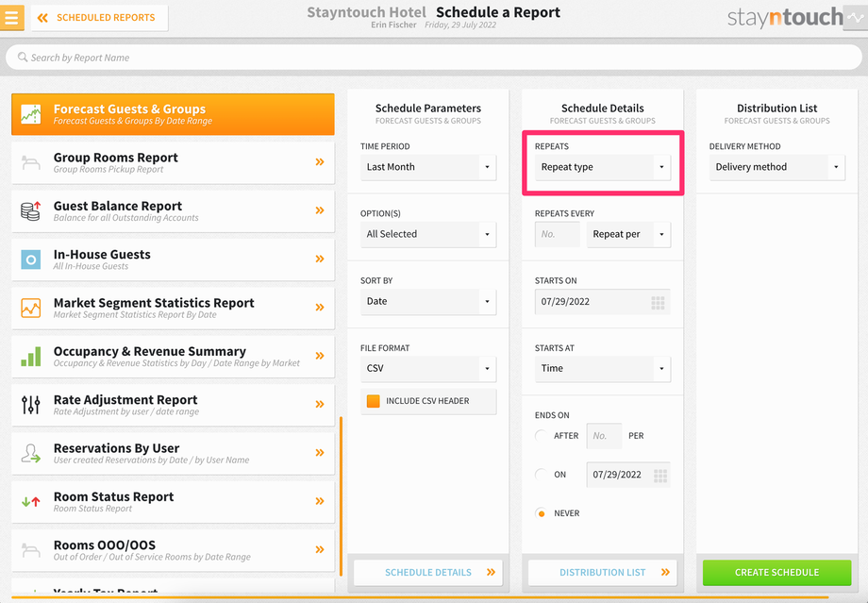This screenshot has height=603, width=868.
Task: Open Rooms OOO/OOS report
Action: tap(173, 550)
